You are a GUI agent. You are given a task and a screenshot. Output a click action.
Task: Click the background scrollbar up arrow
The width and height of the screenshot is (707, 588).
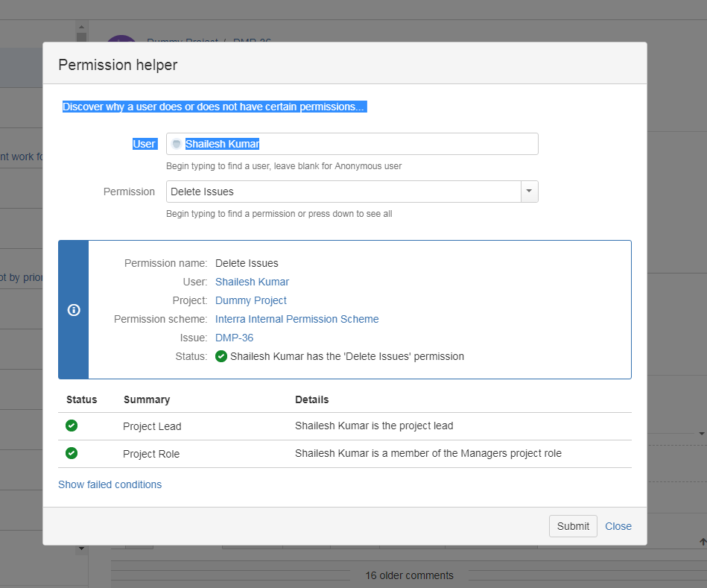coord(81,27)
